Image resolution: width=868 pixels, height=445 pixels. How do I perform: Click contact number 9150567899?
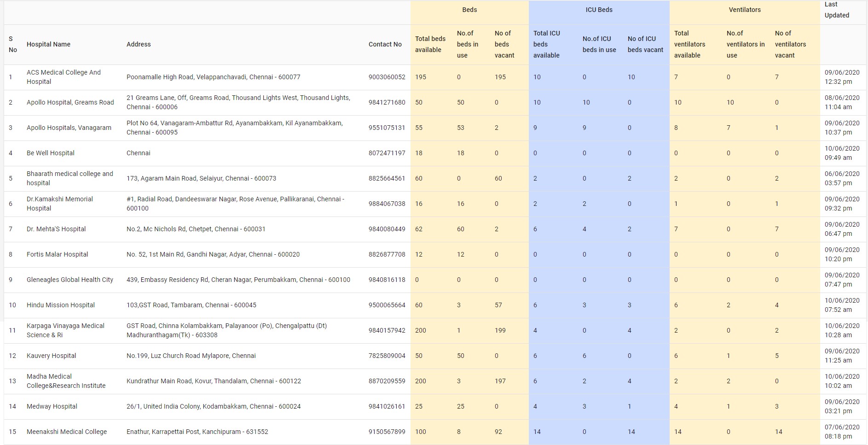387,432
